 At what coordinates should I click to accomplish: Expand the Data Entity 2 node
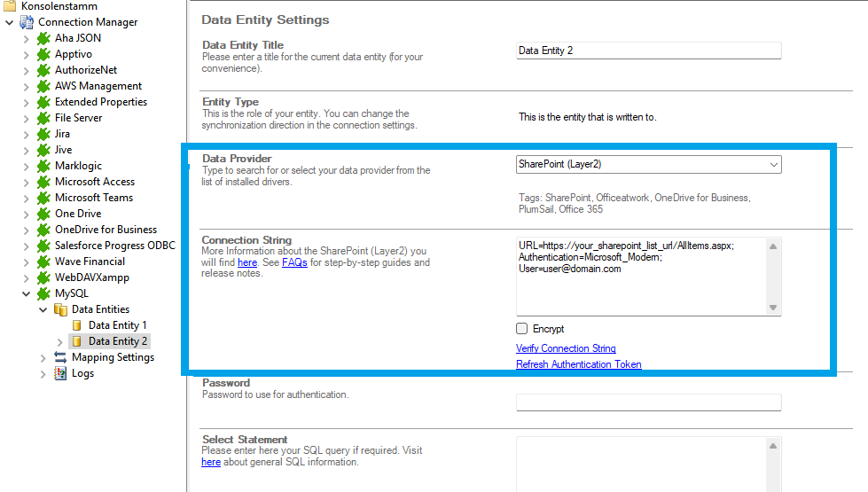59,342
